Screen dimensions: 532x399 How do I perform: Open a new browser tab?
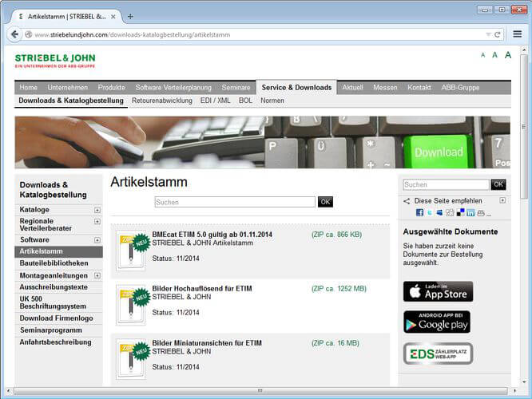(x=131, y=16)
